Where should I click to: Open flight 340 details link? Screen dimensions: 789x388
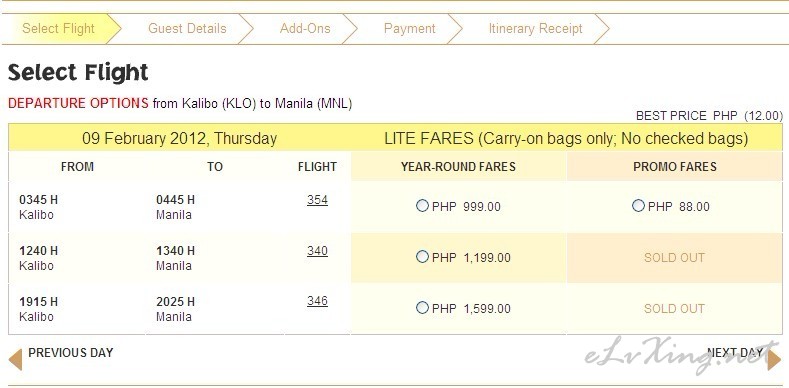[x=317, y=251]
